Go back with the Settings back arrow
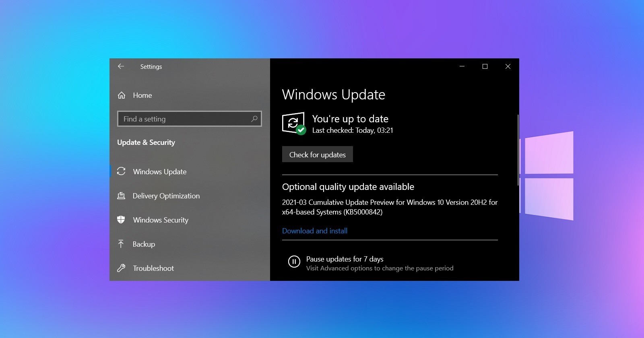The height and width of the screenshot is (338, 644). (x=121, y=66)
